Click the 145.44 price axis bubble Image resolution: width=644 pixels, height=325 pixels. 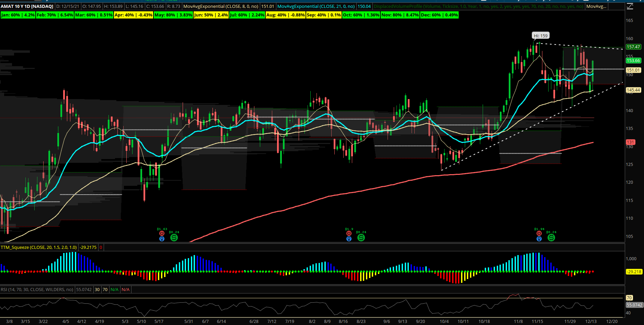(633, 90)
